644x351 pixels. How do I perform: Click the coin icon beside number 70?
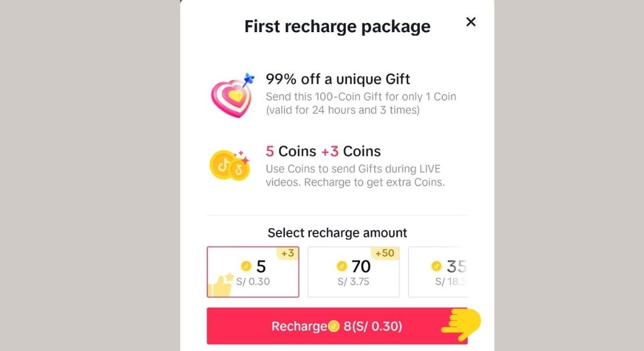click(x=342, y=266)
